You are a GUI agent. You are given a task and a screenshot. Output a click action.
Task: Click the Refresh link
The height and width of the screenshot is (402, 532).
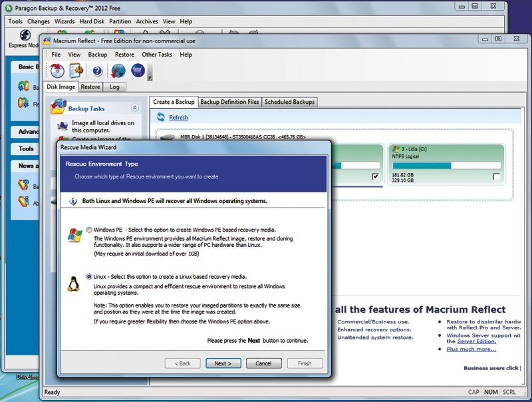pos(178,118)
